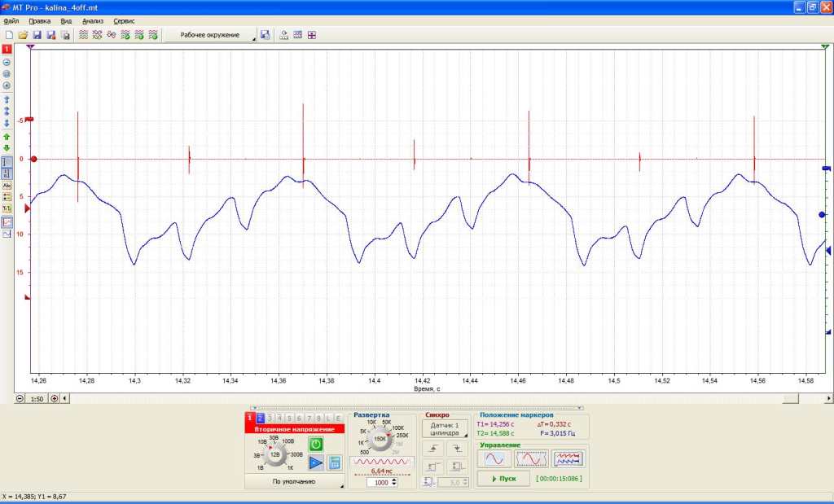Zoom out timeline with the minus magnifier

tap(20, 398)
